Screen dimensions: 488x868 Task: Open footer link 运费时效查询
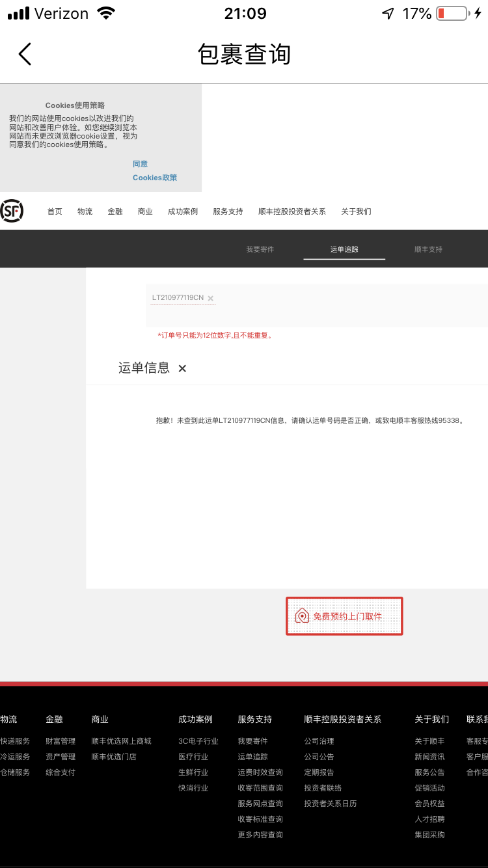pyautogui.click(x=260, y=772)
